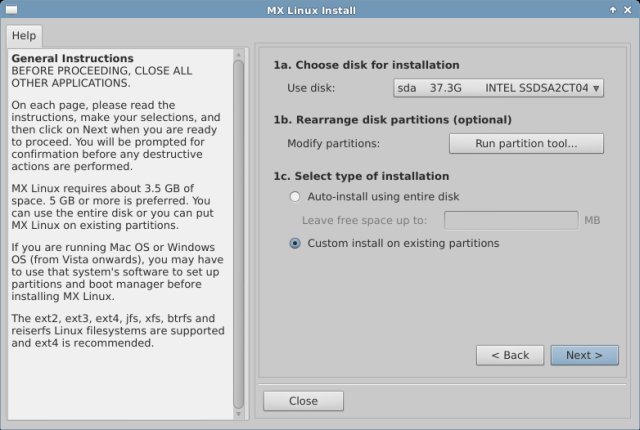The height and width of the screenshot is (430, 640).
Task: Click the help panel scroll down arrow
Action: click(x=239, y=414)
